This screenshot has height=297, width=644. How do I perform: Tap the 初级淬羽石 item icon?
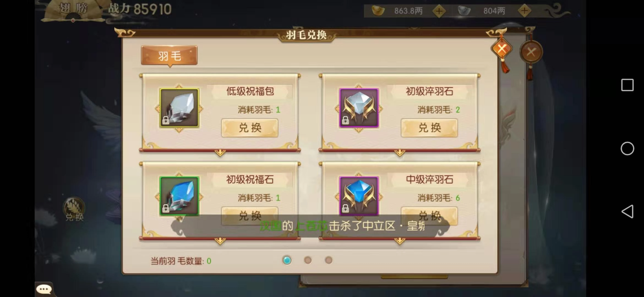(x=359, y=108)
